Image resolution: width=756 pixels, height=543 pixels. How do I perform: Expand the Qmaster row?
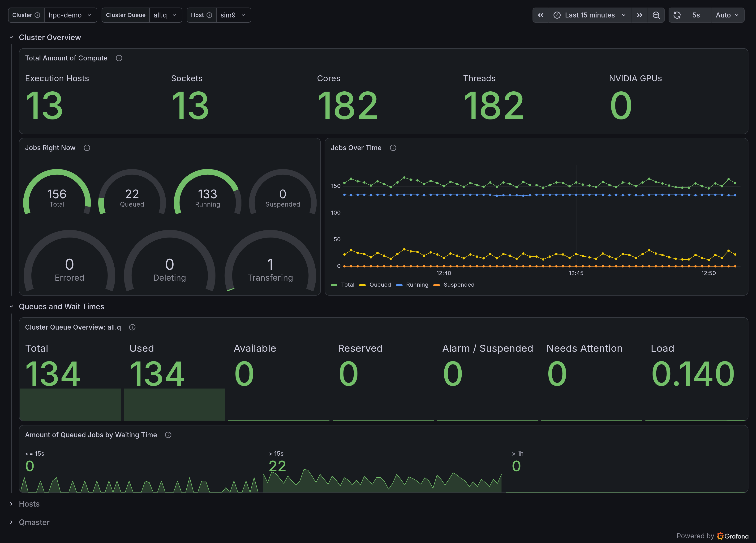(x=34, y=522)
